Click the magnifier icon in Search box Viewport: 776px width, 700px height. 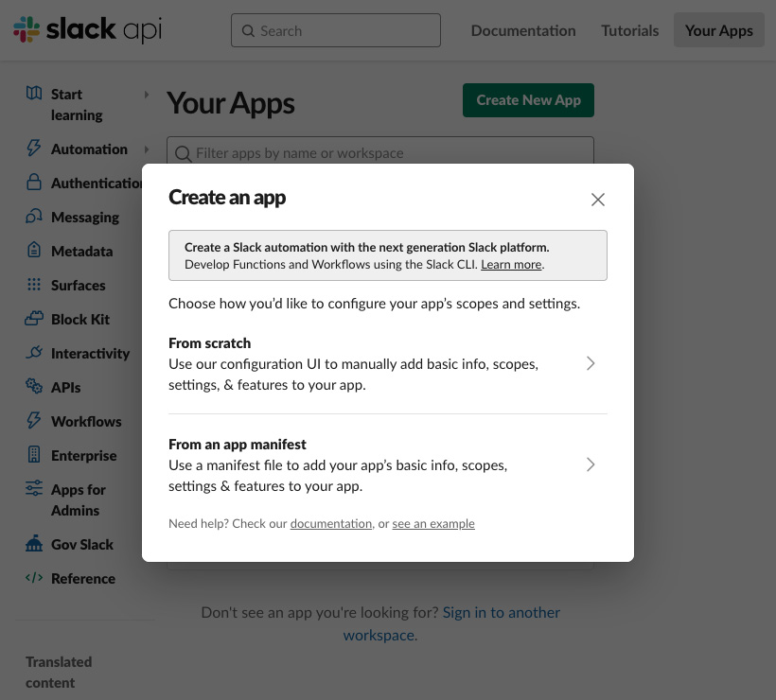[x=248, y=30]
